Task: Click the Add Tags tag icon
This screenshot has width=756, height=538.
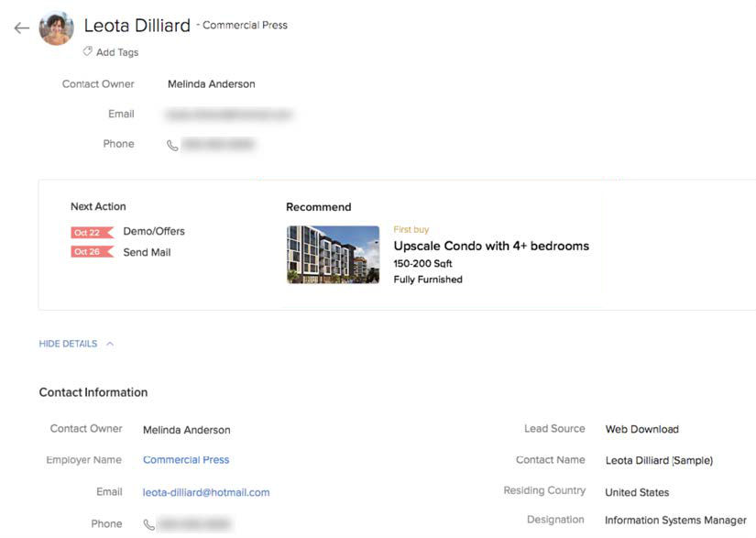Action: click(87, 51)
